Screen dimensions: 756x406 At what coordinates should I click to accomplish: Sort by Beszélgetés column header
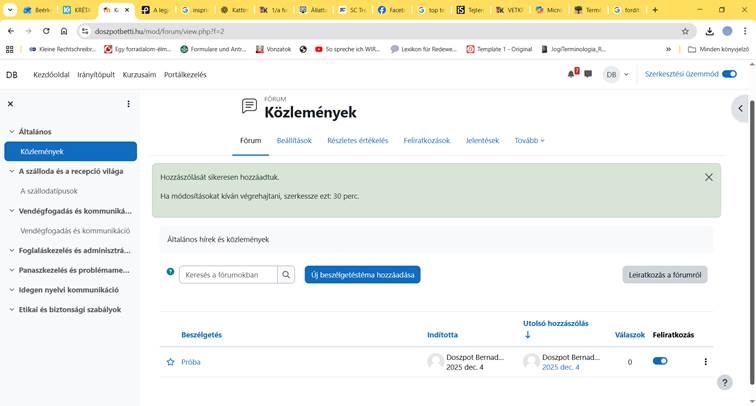[x=202, y=335]
